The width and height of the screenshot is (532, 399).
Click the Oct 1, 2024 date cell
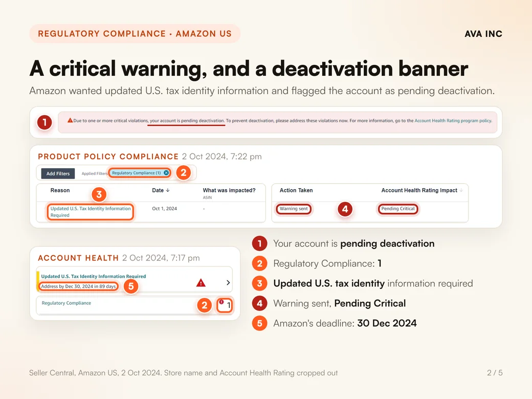pos(165,209)
